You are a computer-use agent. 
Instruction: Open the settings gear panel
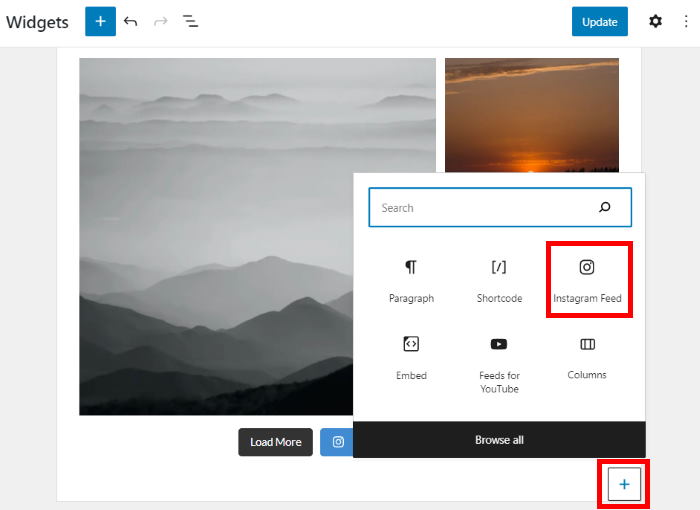655,21
